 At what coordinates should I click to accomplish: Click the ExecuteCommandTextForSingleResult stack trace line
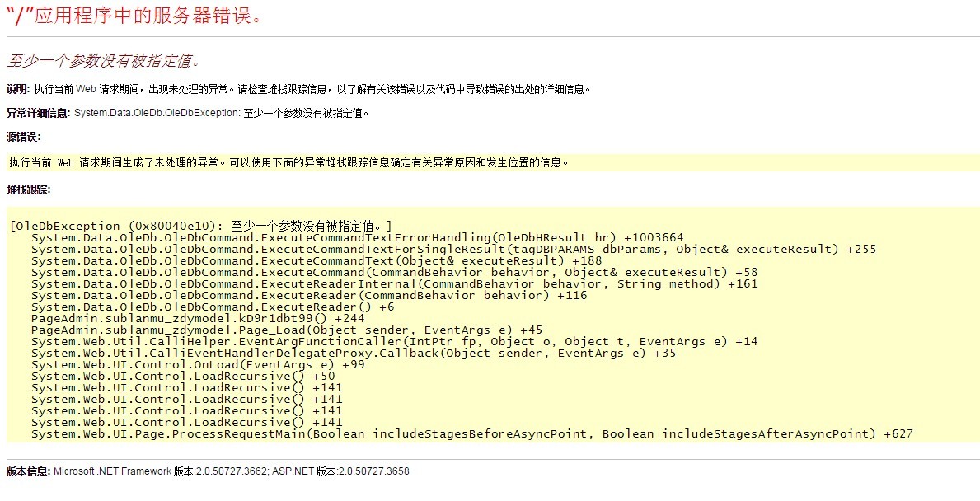[453, 249]
